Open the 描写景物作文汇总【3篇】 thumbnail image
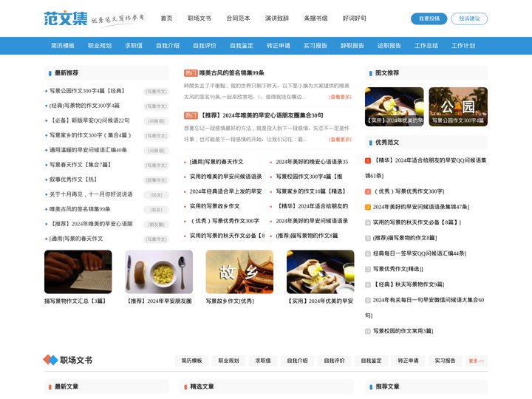The height and width of the screenshot is (399, 532). click(x=78, y=272)
